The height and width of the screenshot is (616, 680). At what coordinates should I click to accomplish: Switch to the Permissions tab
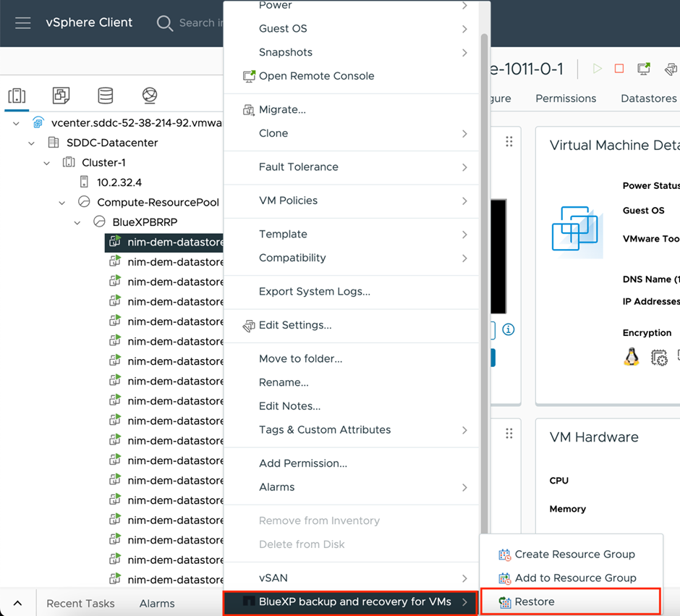(x=566, y=98)
